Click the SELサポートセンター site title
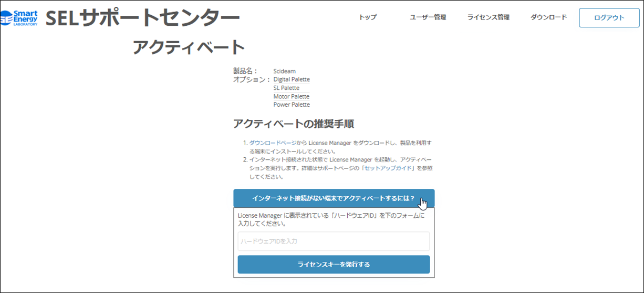The image size is (644, 293). tap(143, 18)
